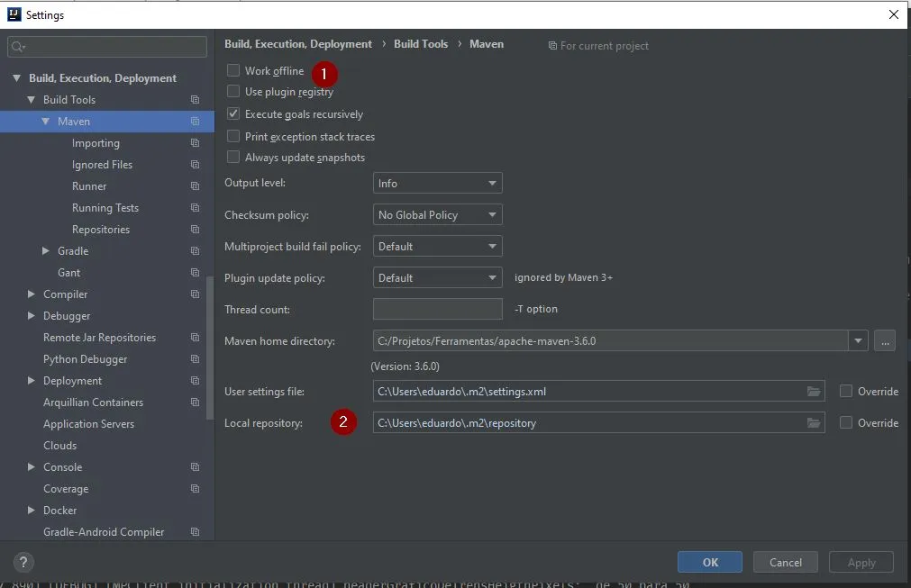Click the For current project indicator
The image size is (911, 588).
coord(598,46)
